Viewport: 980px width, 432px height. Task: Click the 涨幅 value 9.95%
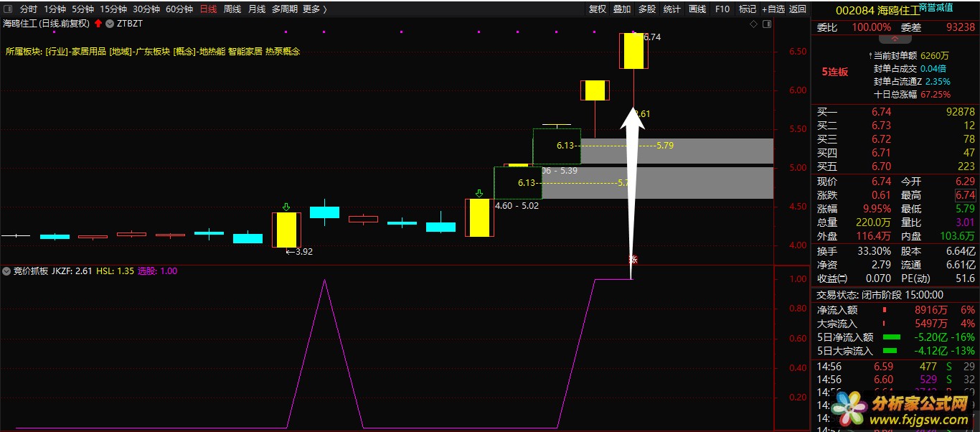click(x=876, y=209)
